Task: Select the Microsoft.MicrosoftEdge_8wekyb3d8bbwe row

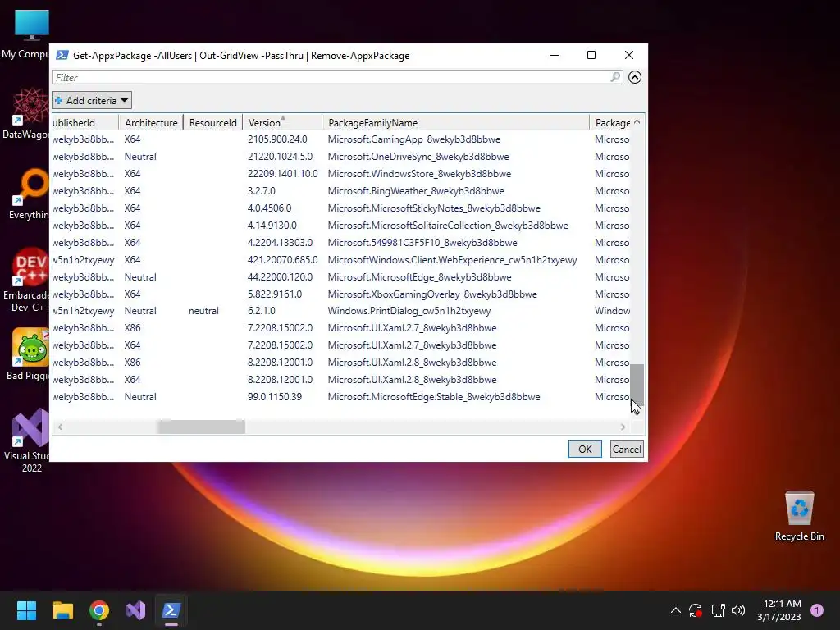Action: click(341, 277)
